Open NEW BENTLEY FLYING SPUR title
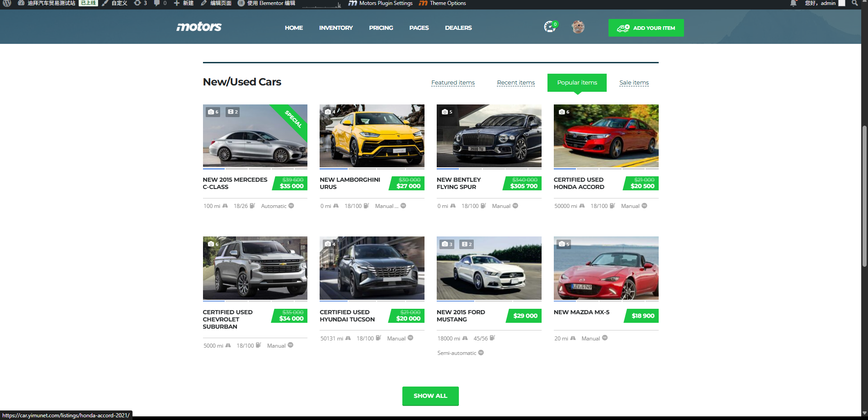The height and width of the screenshot is (420, 868). pyautogui.click(x=459, y=183)
